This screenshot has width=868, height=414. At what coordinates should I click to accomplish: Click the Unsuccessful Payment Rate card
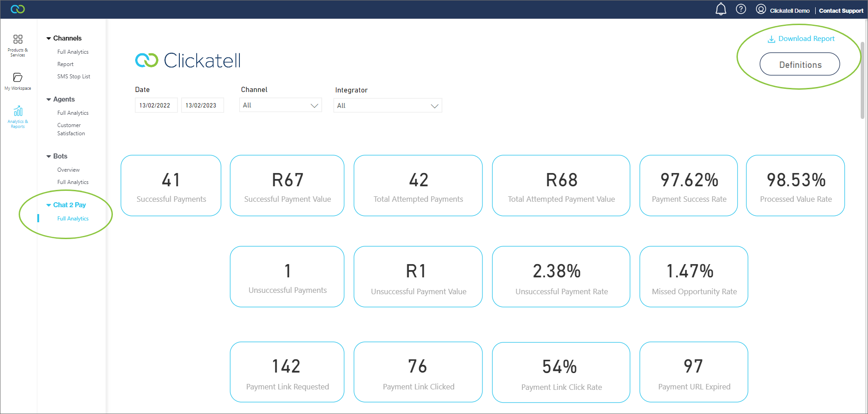coord(561,276)
